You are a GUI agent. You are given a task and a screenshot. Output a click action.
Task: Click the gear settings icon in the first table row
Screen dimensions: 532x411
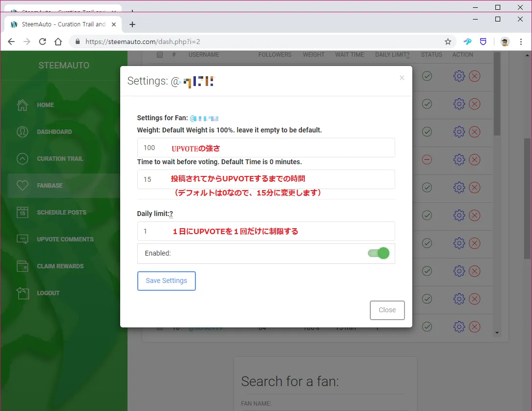(x=459, y=76)
